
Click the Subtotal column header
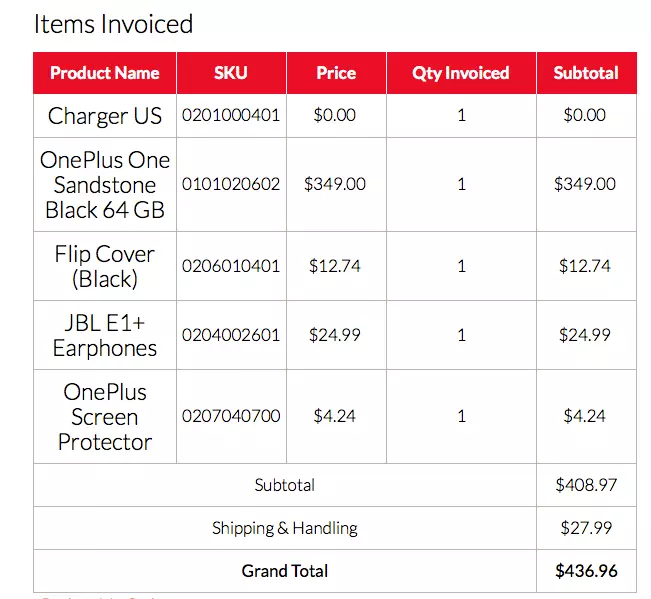[586, 73]
